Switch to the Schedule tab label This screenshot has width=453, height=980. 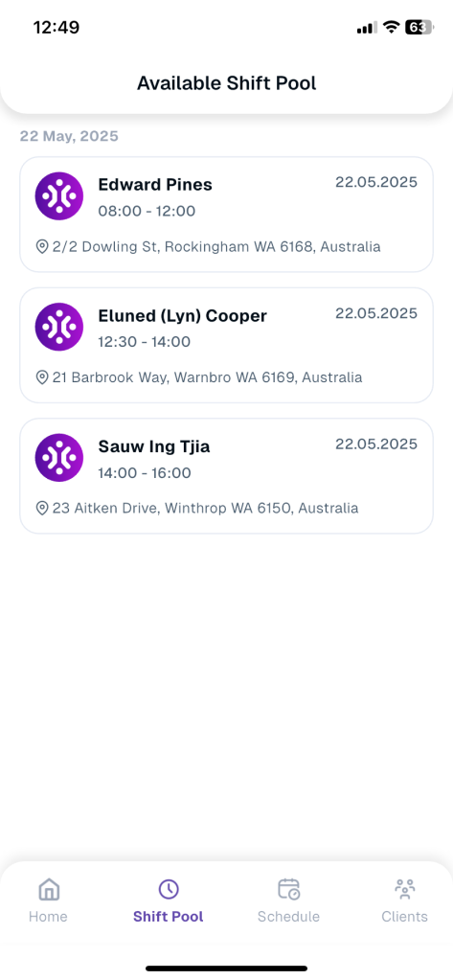coord(288,917)
